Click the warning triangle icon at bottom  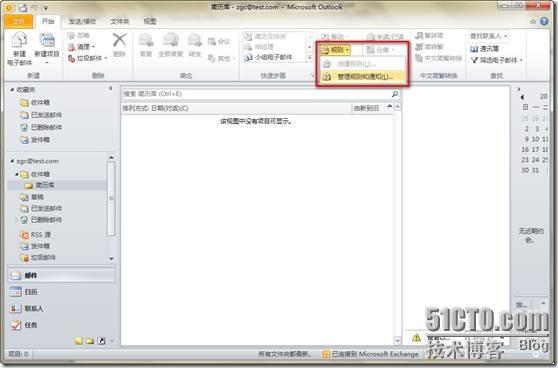416,338
